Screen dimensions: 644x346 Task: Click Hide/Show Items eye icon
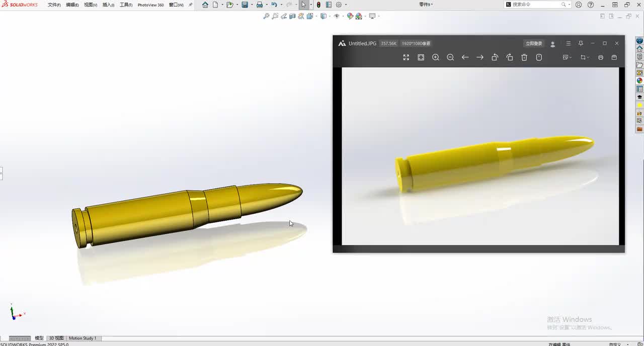[x=337, y=16]
